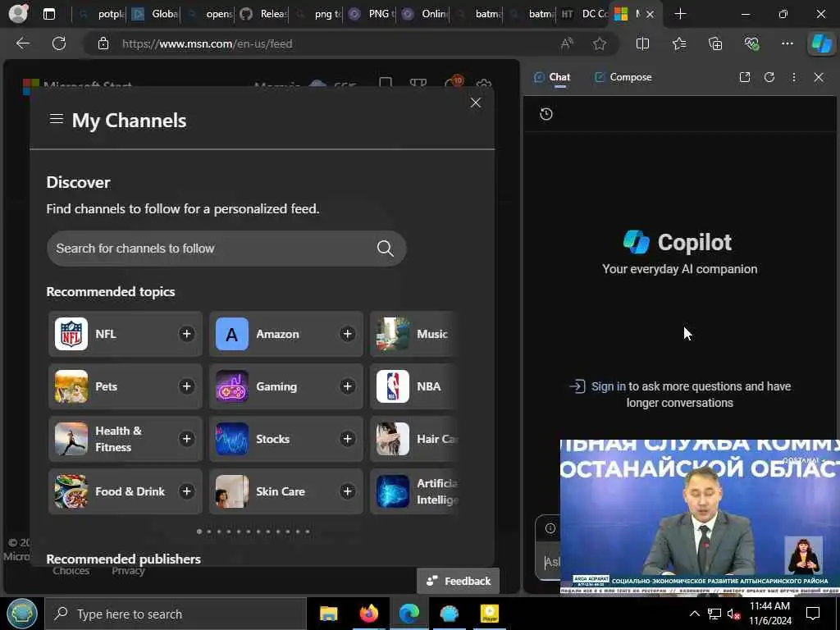Open PotPlayer from the taskbar

489,614
